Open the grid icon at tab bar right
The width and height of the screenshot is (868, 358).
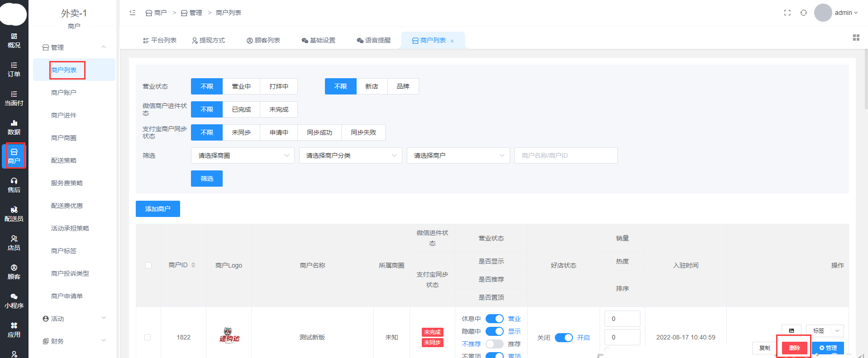[856, 38]
